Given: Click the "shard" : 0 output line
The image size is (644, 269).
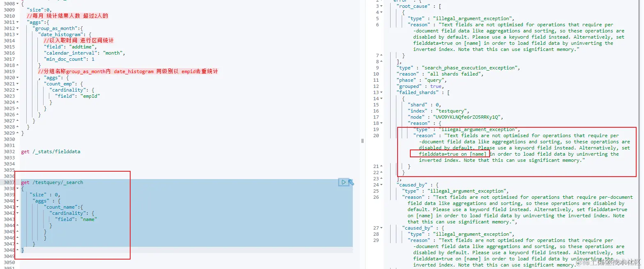Looking at the screenshot, I should point(425,105).
